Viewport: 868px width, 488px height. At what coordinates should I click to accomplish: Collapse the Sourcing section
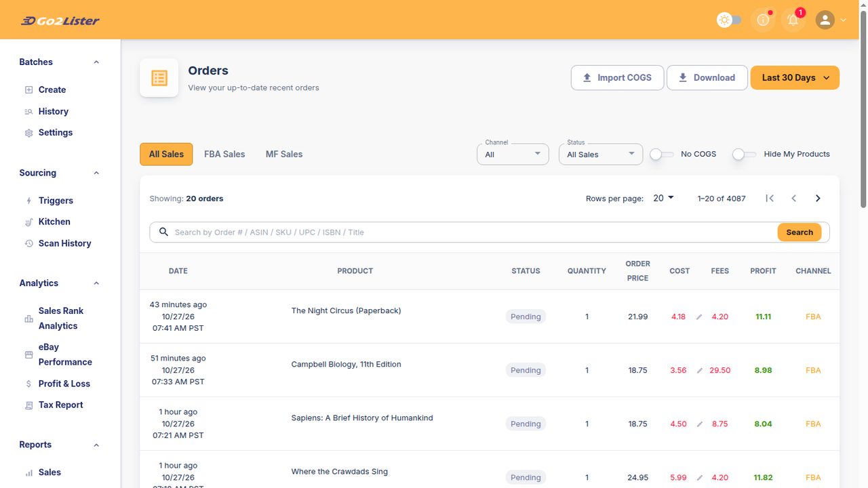coord(96,174)
